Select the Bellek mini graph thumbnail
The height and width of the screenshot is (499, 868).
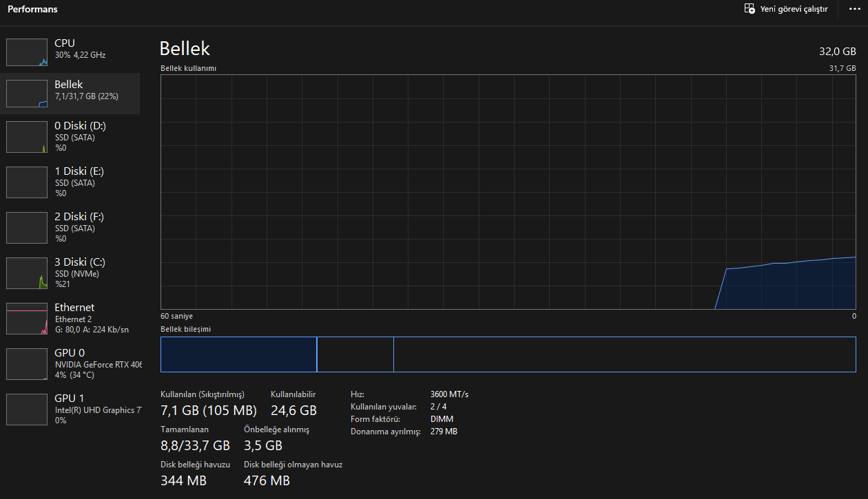(28, 94)
